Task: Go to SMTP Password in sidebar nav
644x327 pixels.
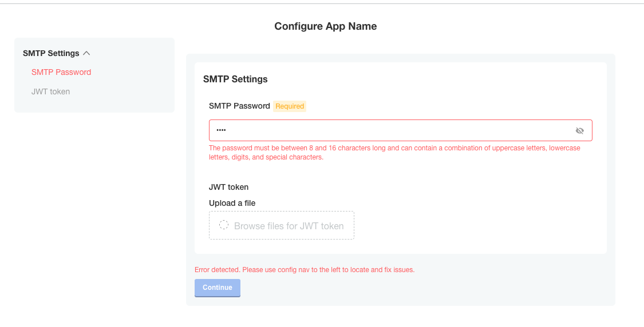Action: click(61, 72)
